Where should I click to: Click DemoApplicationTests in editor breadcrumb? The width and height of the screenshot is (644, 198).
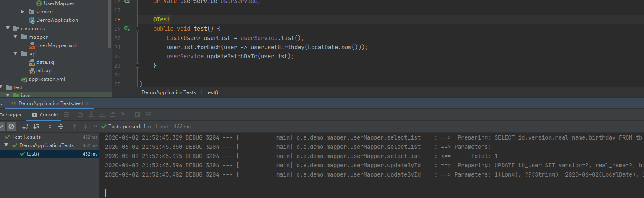pos(168,92)
